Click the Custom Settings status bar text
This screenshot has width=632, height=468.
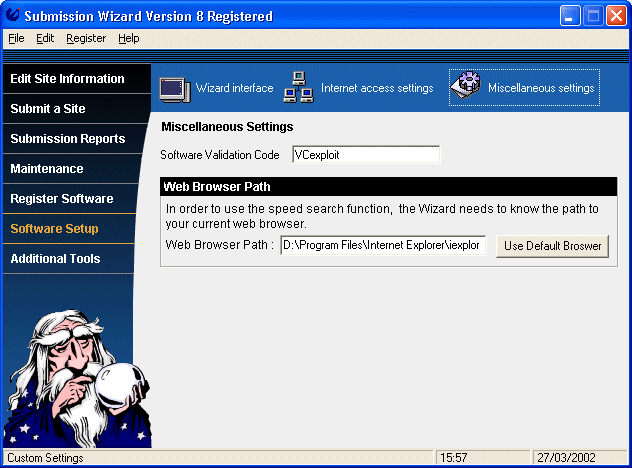pyautogui.click(x=45, y=458)
